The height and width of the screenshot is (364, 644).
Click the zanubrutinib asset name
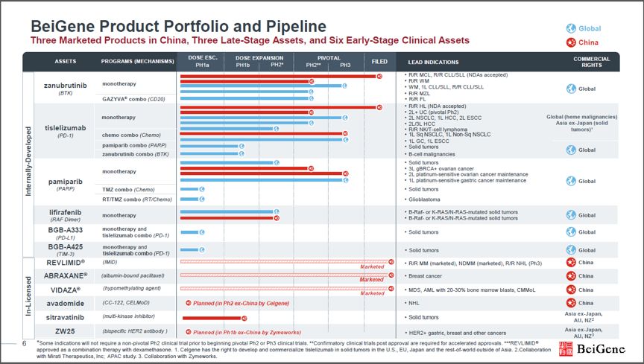[66, 86]
